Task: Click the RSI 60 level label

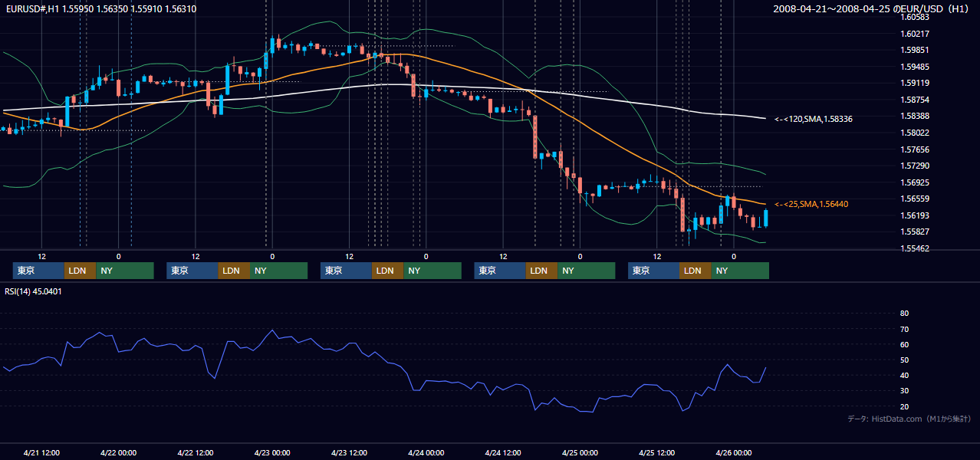Action: [904, 344]
